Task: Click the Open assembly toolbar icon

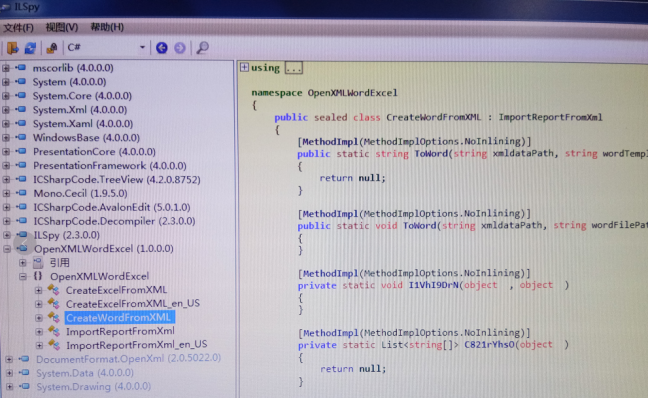Action: pyautogui.click(x=12, y=48)
